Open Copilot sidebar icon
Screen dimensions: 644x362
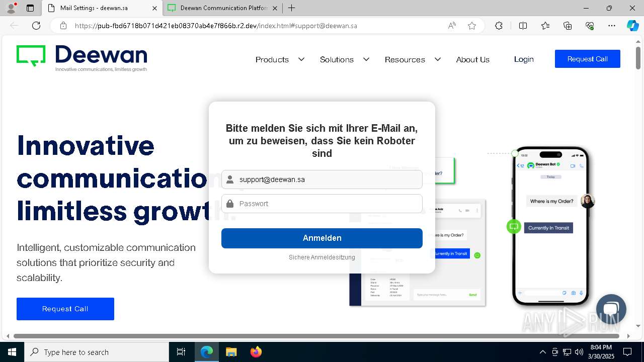coord(632,26)
